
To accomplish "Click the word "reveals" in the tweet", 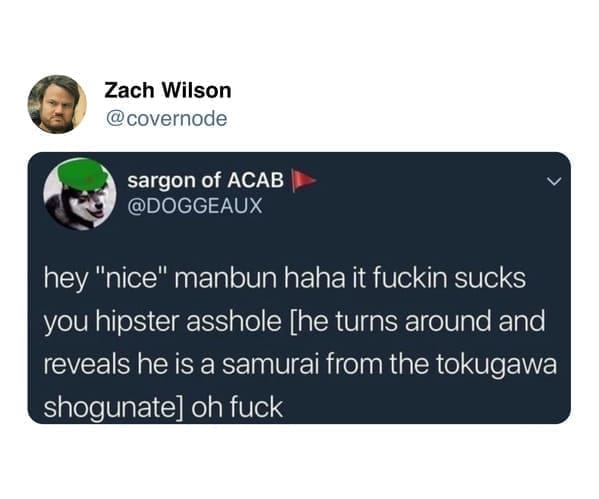I will coord(86,364).
